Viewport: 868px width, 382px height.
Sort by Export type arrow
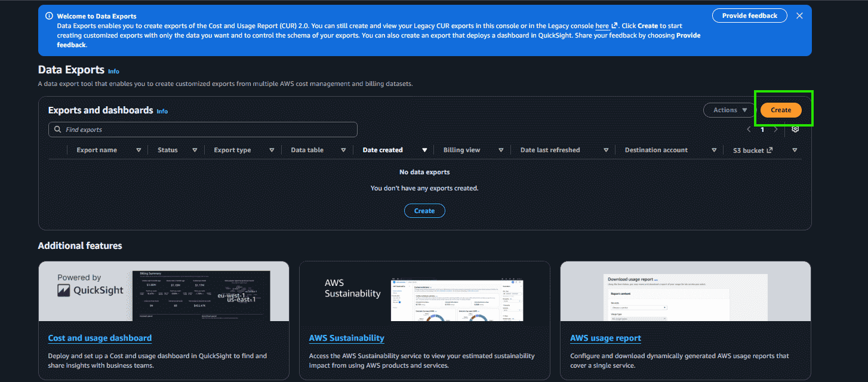[272, 150]
